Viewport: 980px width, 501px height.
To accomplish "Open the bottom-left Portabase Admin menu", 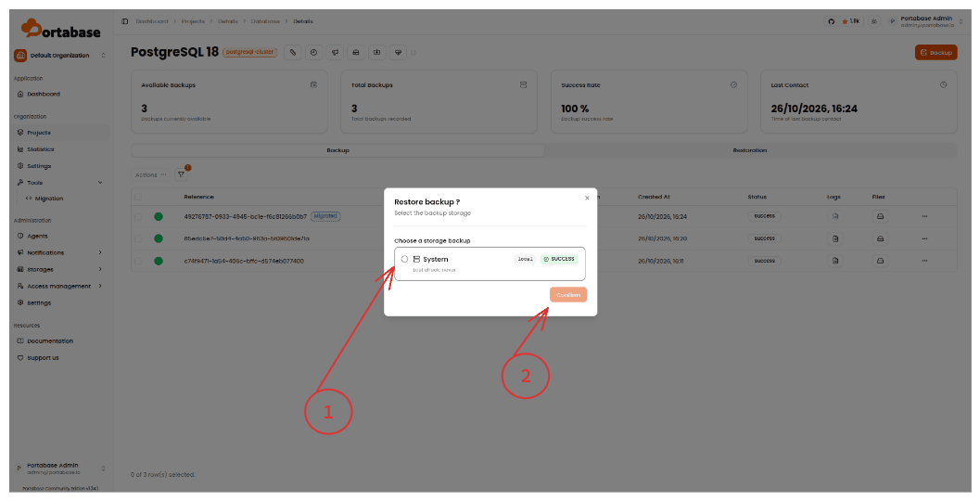I will 60,469.
